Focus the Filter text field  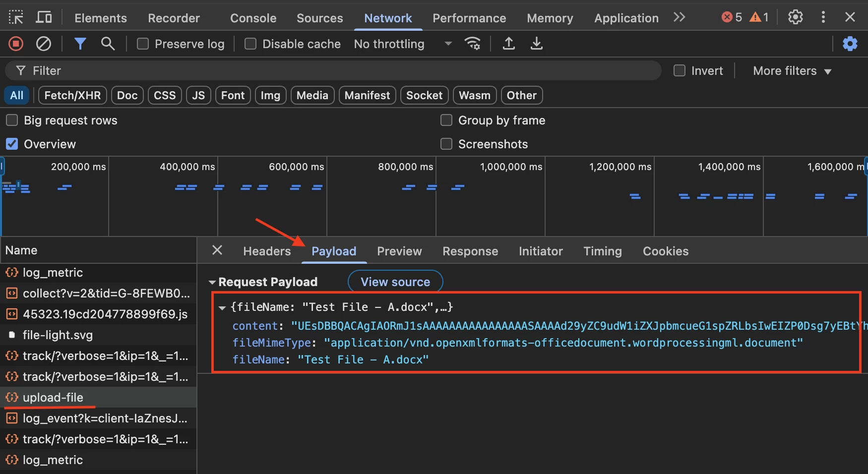(333, 71)
